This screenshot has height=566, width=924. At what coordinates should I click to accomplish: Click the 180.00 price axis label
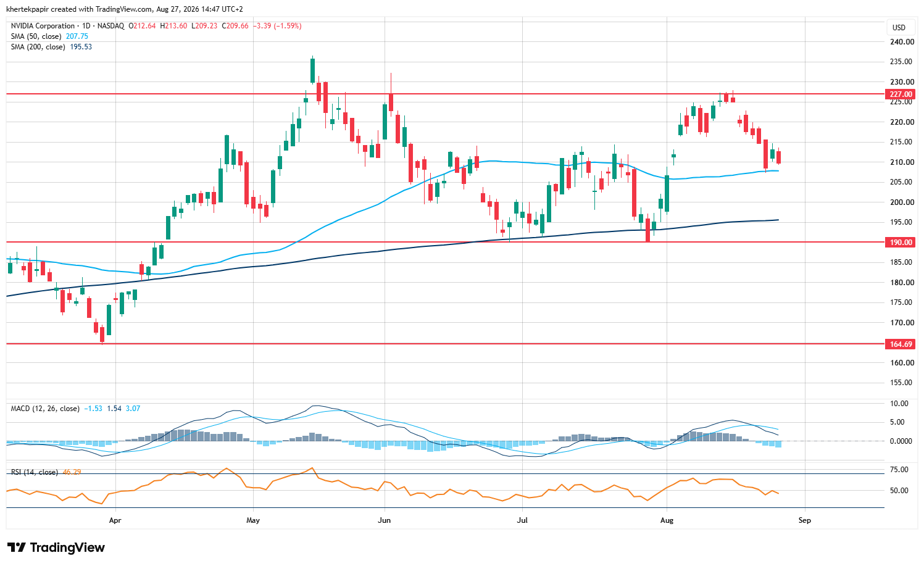(902, 283)
